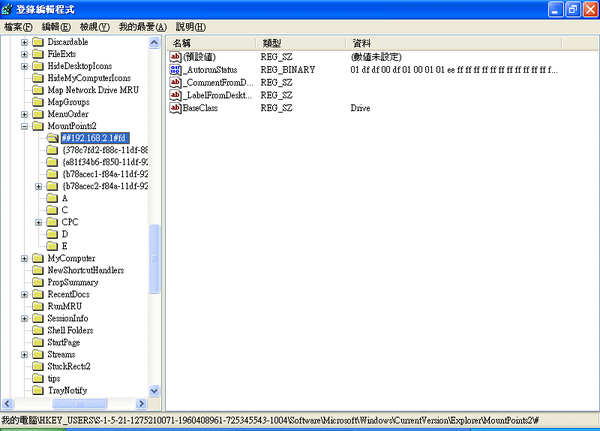Image resolution: width=600 pixels, height=431 pixels.
Task: Open the 說明(H) menu
Action: 191,27
